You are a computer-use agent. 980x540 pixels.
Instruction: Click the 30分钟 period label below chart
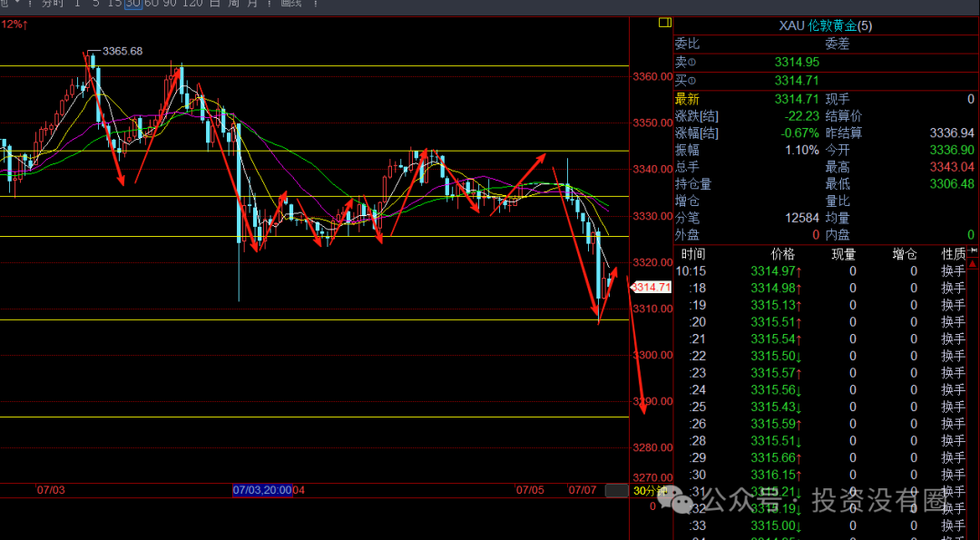click(x=649, y=491)
